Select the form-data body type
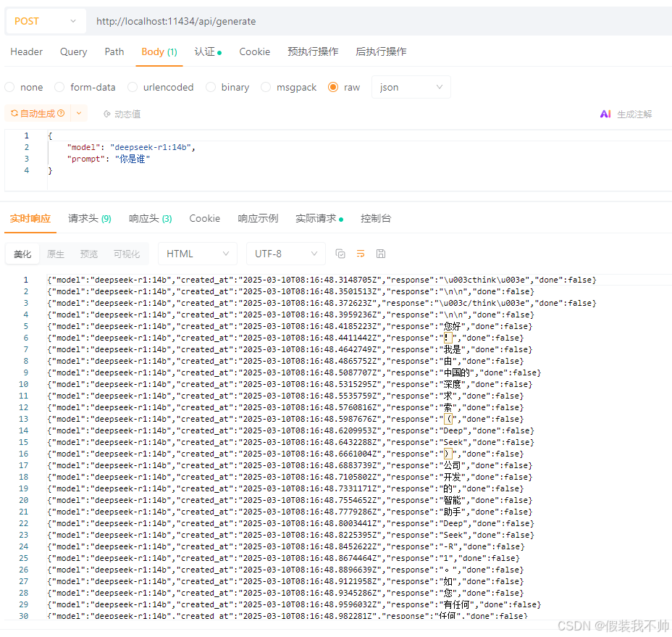 pos(59,87)
